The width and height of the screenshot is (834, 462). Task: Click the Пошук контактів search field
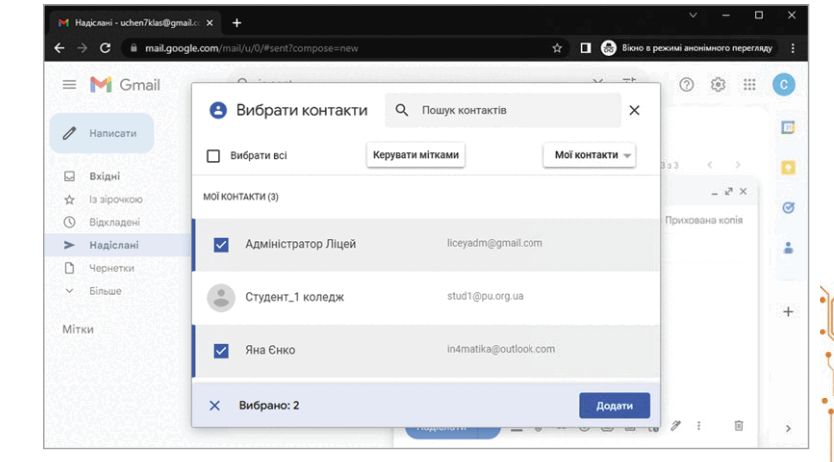tap(503, 110)
